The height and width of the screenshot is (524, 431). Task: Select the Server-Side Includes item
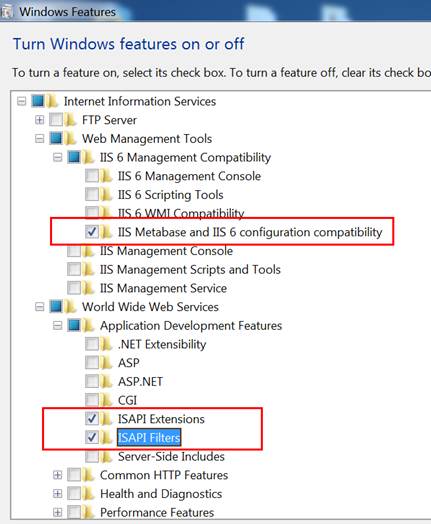pos(171,456)
